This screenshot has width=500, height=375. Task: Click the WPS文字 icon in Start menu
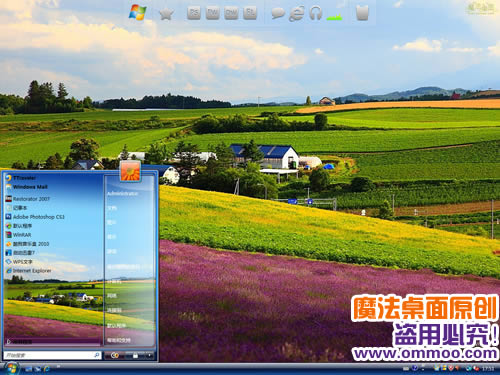click(x=8, y=262)
